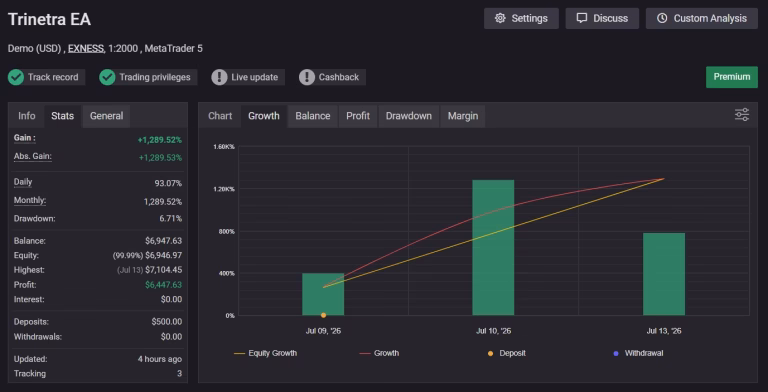Viewport: 768px width, 392px height.
Task: Switch to the Balance chart tab
Action: pyautogui.click(x=312, y=116)
